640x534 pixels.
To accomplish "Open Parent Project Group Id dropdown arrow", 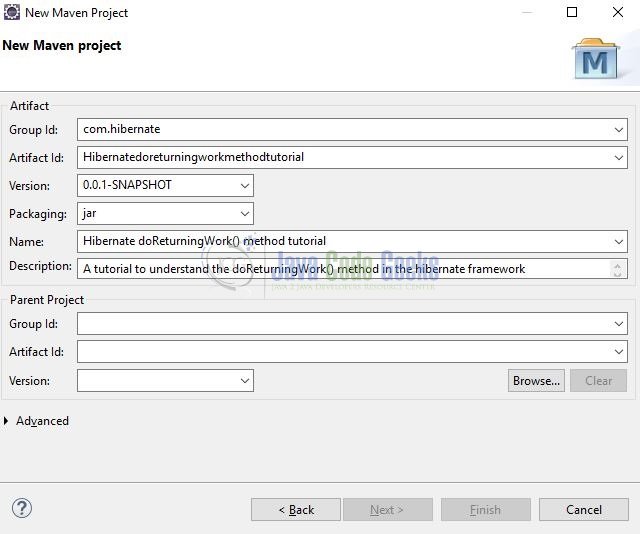I will pos(618,324).
